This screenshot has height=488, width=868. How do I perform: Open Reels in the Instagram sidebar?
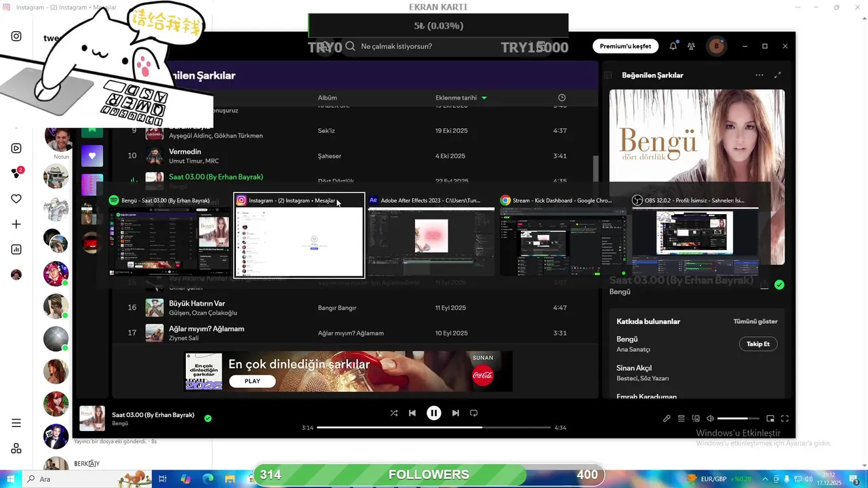[16, 148]
